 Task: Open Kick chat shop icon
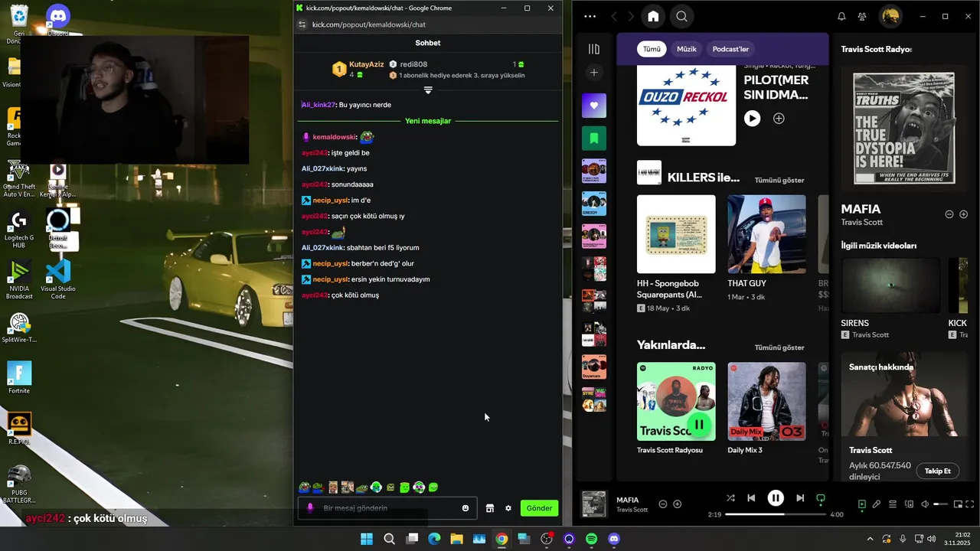coord(490,508)
